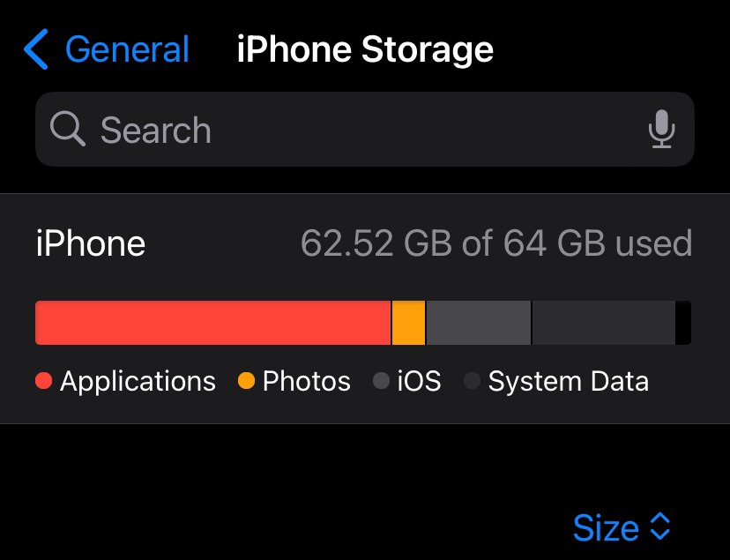Click the gray iOS bar segment

[x=479, y=323]
